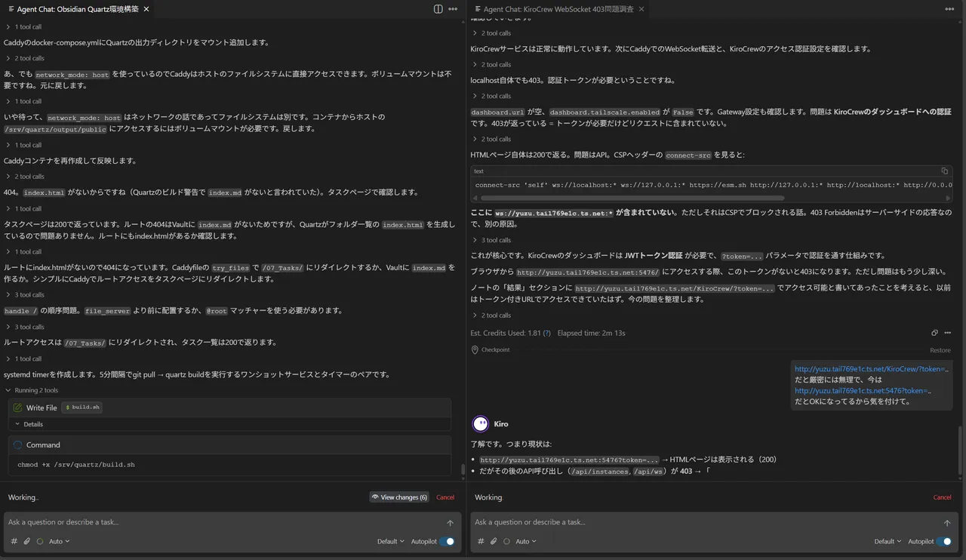Expand Details under Write File

pos(29,424)
